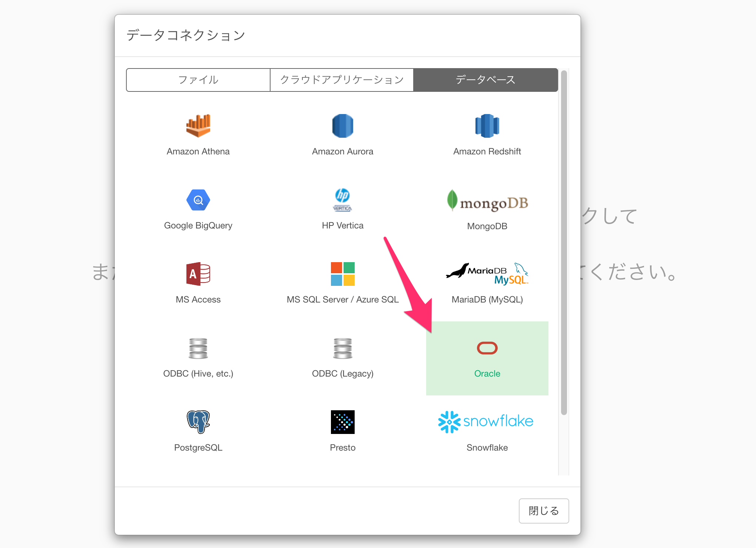
Task: Click the Amazon Athena label
Action: pos(198,151)
